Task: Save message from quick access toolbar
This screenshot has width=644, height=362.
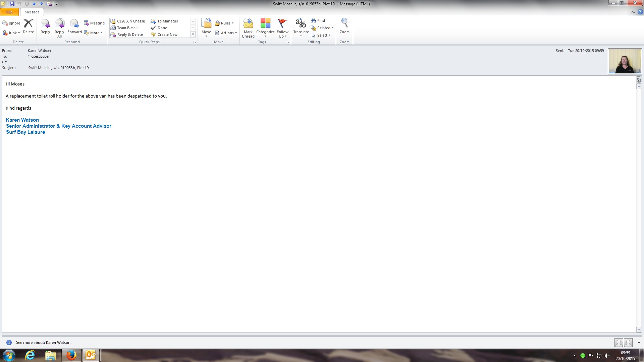Action: pos(12,4)
